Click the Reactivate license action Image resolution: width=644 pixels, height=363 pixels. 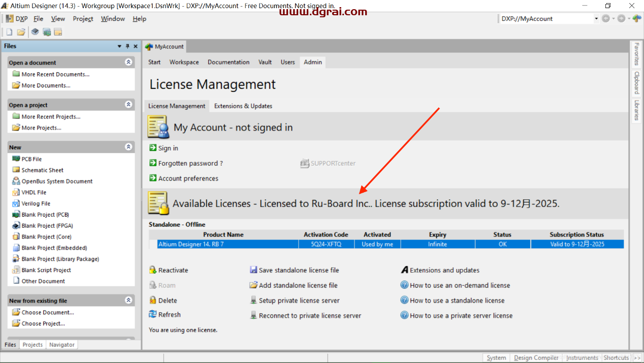(x=173, y=270)
